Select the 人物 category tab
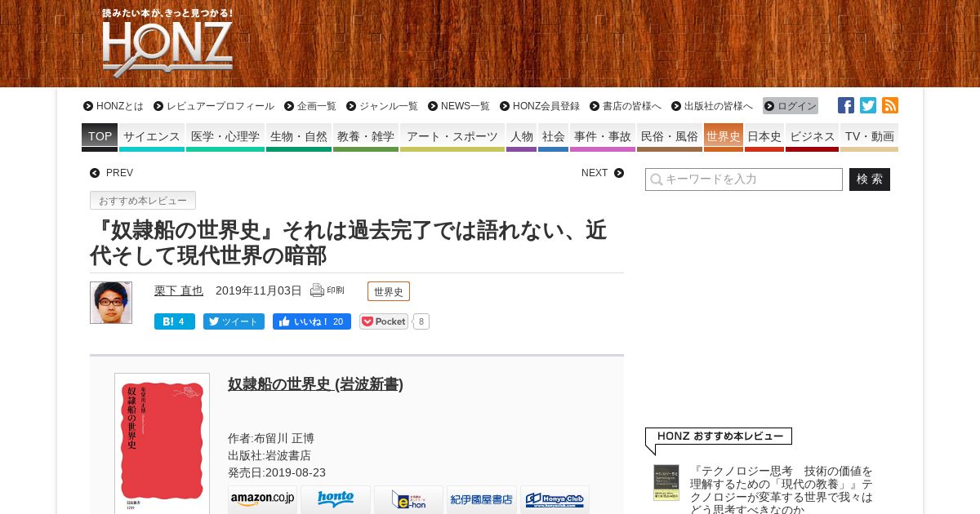The height and width of the screenshot is (514, 980). tap(521, 137)
